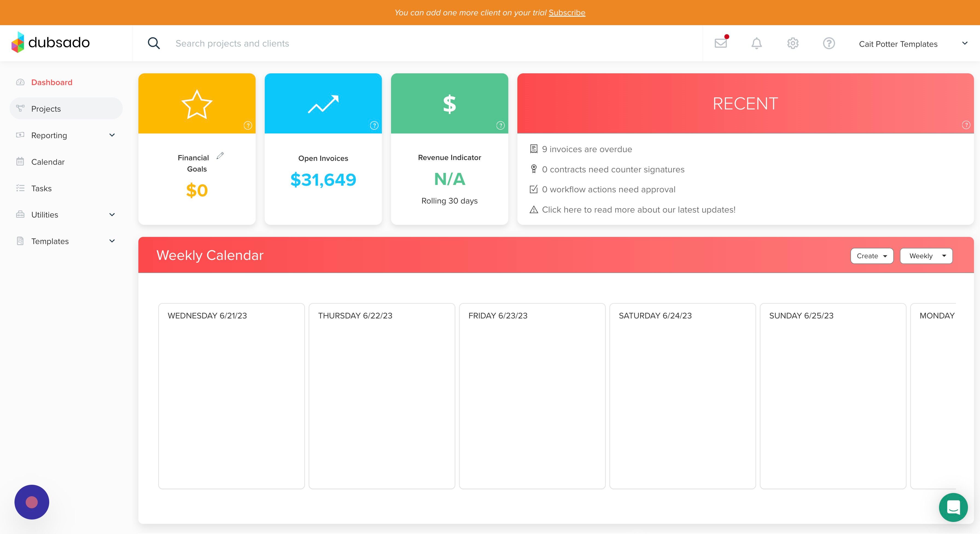Image resolution: width=980 pixels, height=534 pixels.
Task: Click the help icon on RECENT panel
Action: pos(966,125)
